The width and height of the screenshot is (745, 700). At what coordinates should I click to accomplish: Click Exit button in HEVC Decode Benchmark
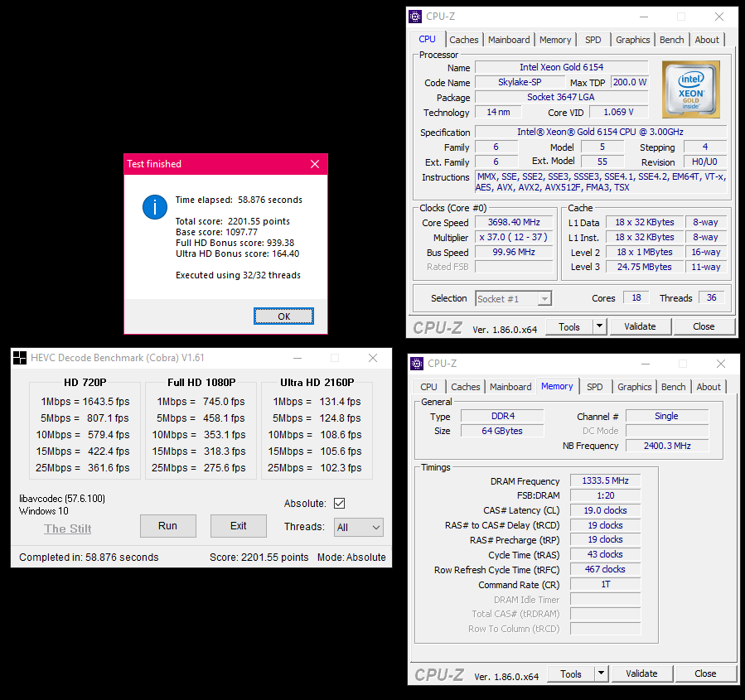(238, 526)
